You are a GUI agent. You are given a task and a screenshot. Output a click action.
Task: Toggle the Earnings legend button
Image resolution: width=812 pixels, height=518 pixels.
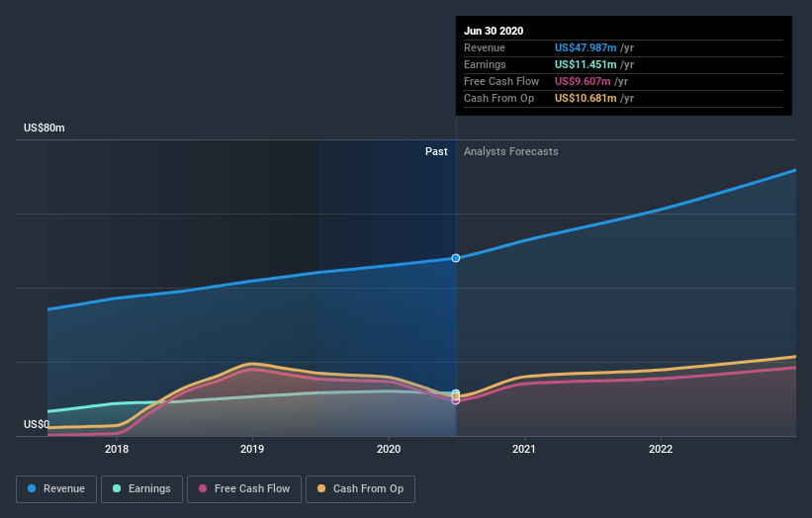(141, 489)
